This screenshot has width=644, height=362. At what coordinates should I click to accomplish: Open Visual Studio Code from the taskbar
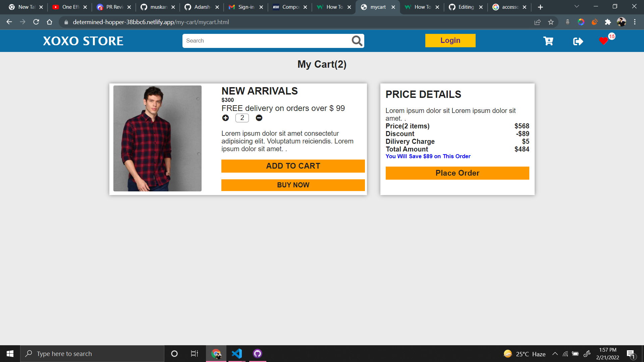click(237, 353)
